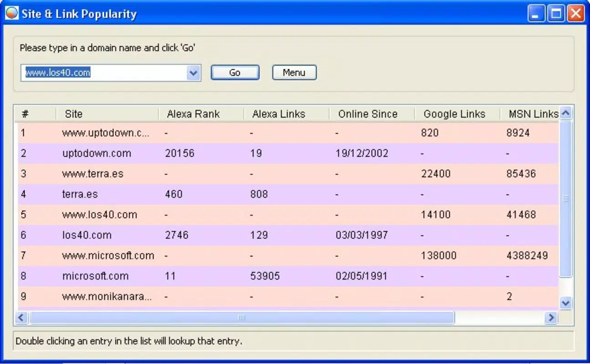Maximize the Site & Link Popularity window
This screenshot has width=590, height=364.
pos(556,14)
